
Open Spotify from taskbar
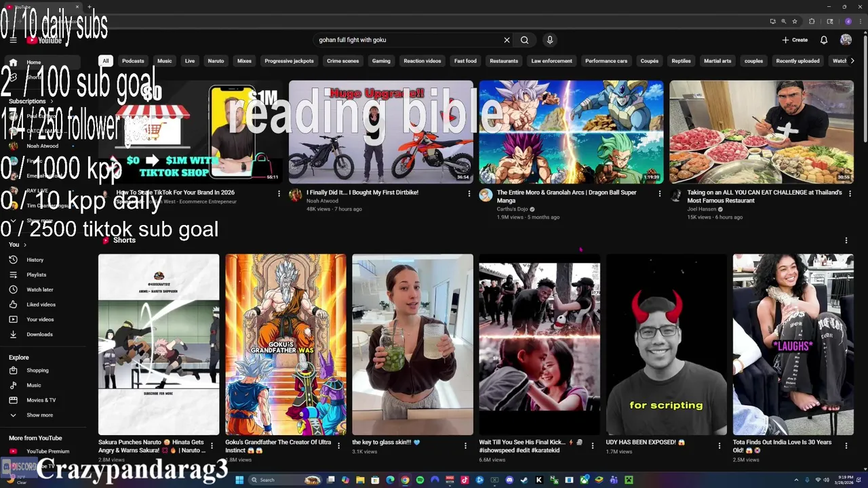[420, 480]
